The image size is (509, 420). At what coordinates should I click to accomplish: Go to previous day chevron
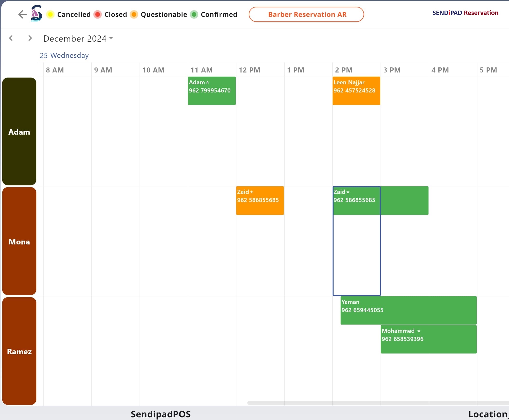(11, 38)
